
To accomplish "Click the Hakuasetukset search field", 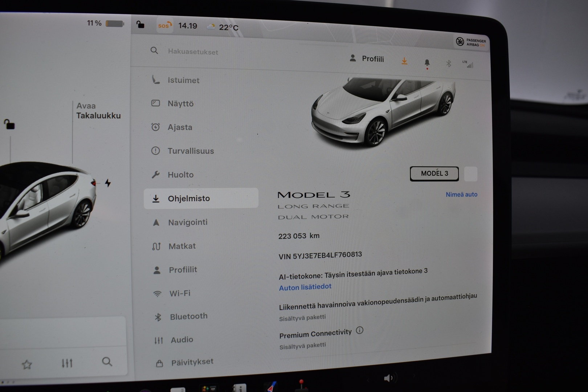I will (x=193, y=52).
